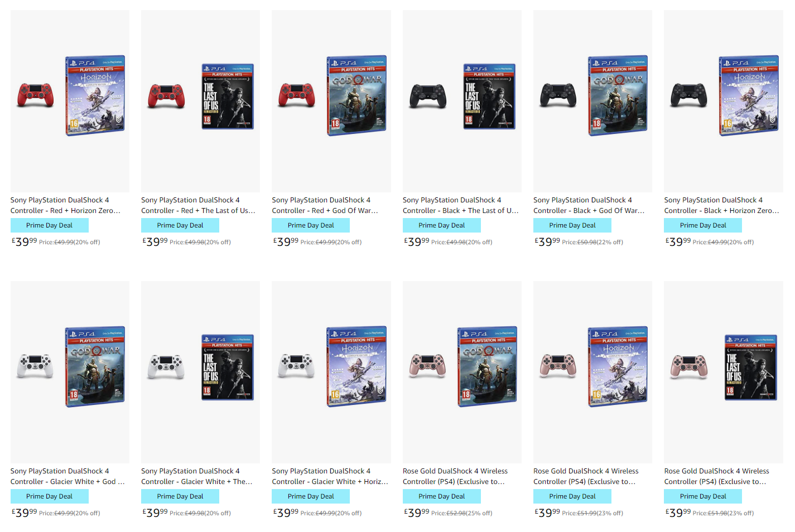Open black controller with Horizon Zero Dawn image

click(x=724, y=101)
